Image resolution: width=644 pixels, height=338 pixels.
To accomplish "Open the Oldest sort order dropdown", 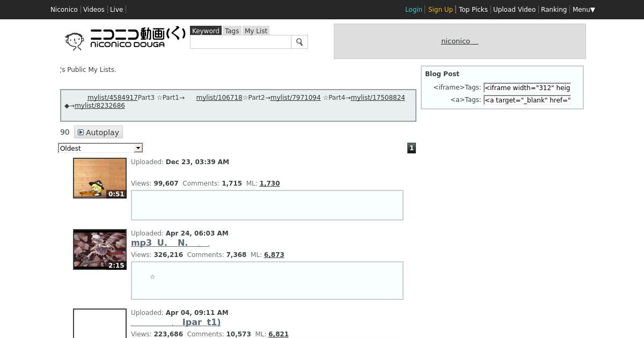I will [100, 148].
